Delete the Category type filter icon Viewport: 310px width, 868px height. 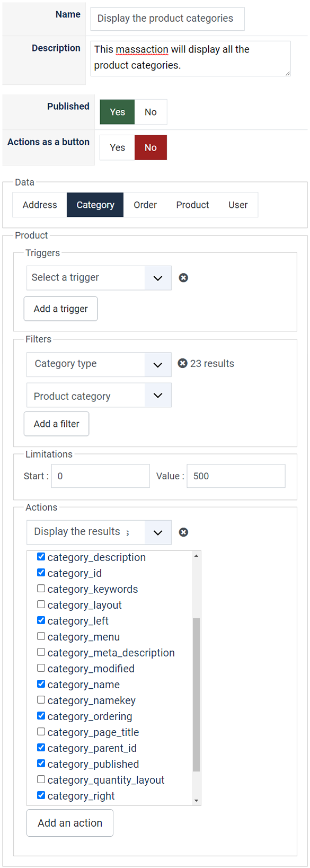point(182,363)
